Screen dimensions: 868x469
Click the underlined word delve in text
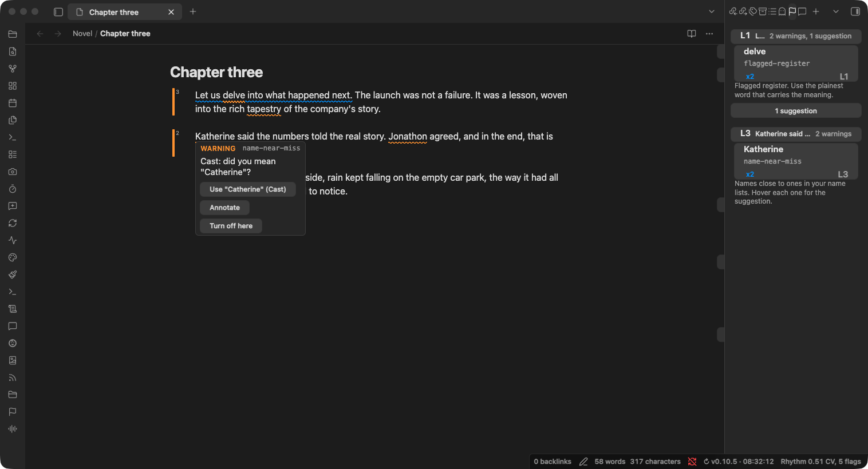pyautogui.click(x=234, y=95)
